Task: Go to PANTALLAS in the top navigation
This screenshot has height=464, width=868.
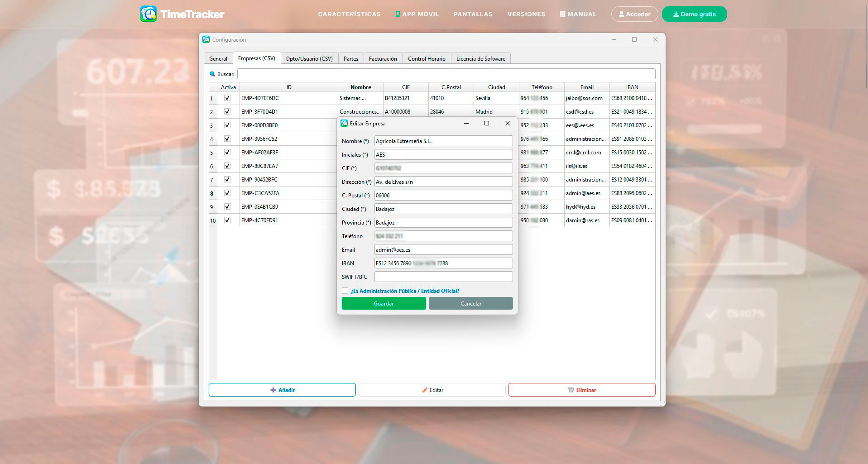Action: [473, 14]
